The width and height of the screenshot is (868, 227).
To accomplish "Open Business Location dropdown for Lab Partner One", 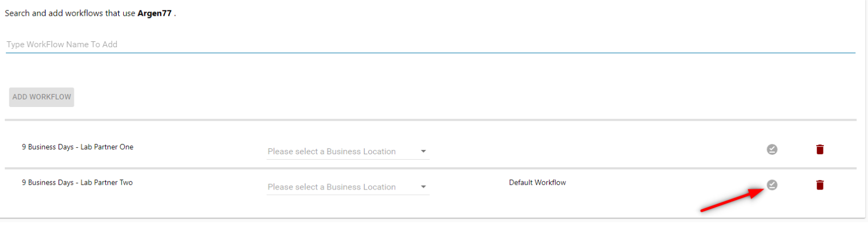I will coord(348,152).
